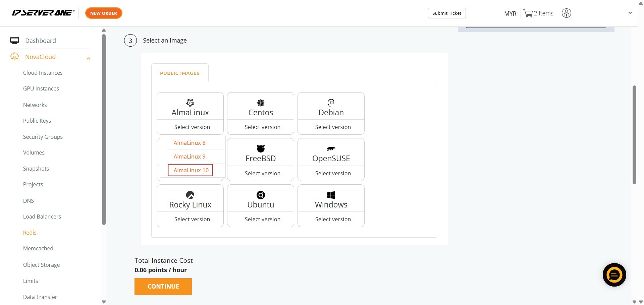Viewport: 644px width, 305px height.
Task: Open the account dropdown arrow in header
Action: (630, 13)
